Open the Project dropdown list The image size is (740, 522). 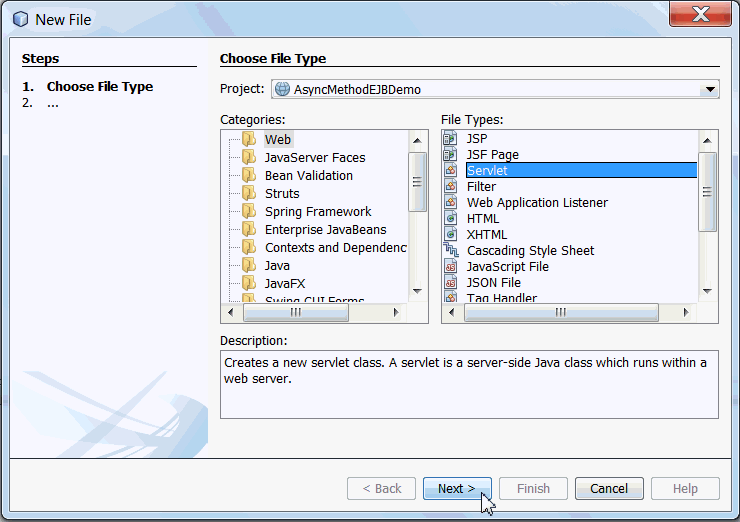pos(710,89)
